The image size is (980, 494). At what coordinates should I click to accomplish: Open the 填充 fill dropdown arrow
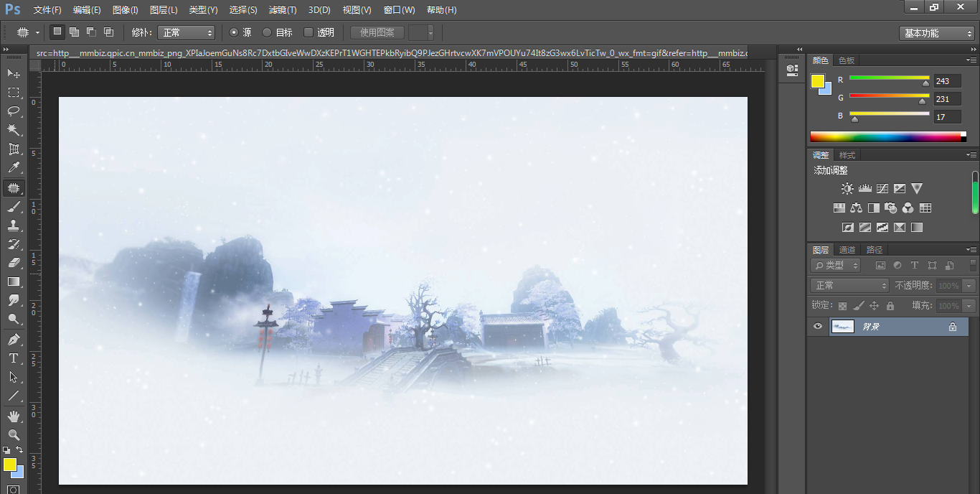[970, 306]
